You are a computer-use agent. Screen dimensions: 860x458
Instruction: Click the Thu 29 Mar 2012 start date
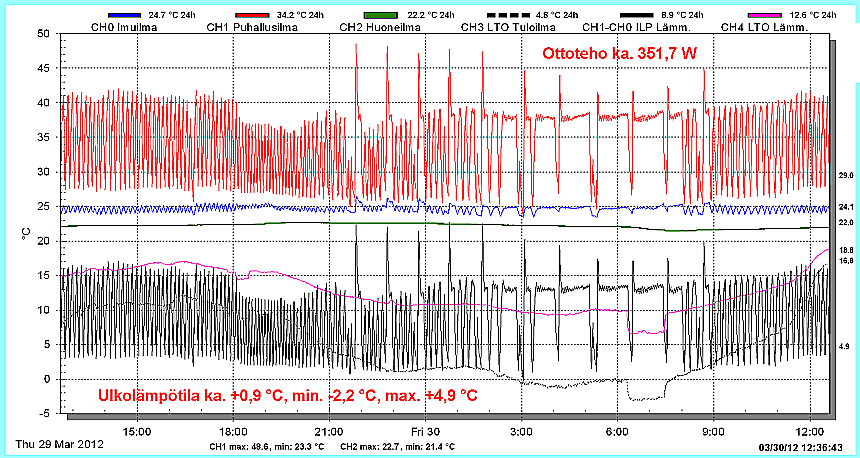[x=60, y=443]
